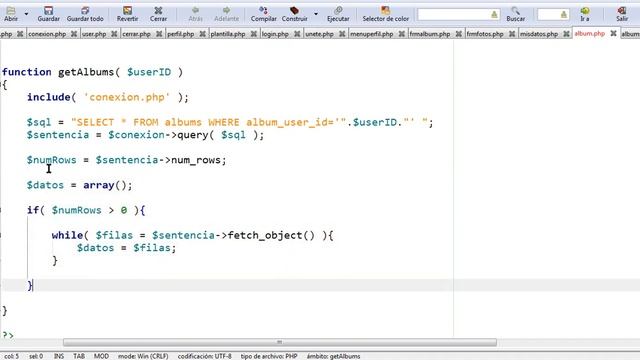Switch to the perfil.php tab
This screenshot has height=360, width=640.
tap(181, 34)
